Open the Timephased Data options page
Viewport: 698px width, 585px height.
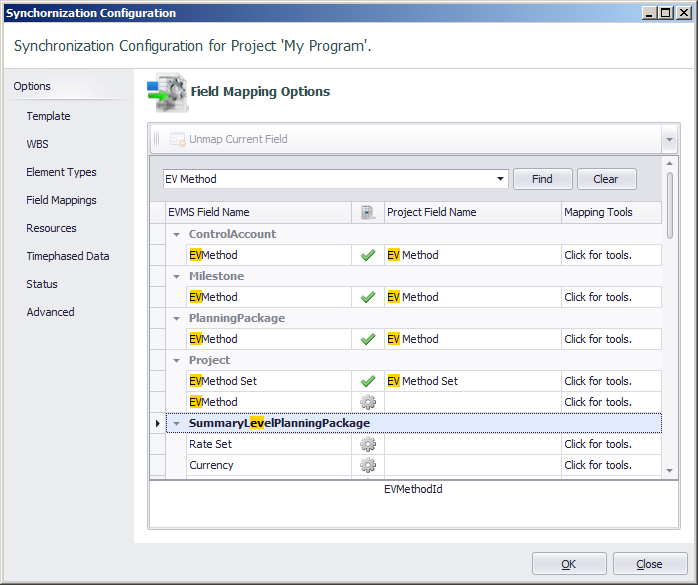(x=68, y=256)
